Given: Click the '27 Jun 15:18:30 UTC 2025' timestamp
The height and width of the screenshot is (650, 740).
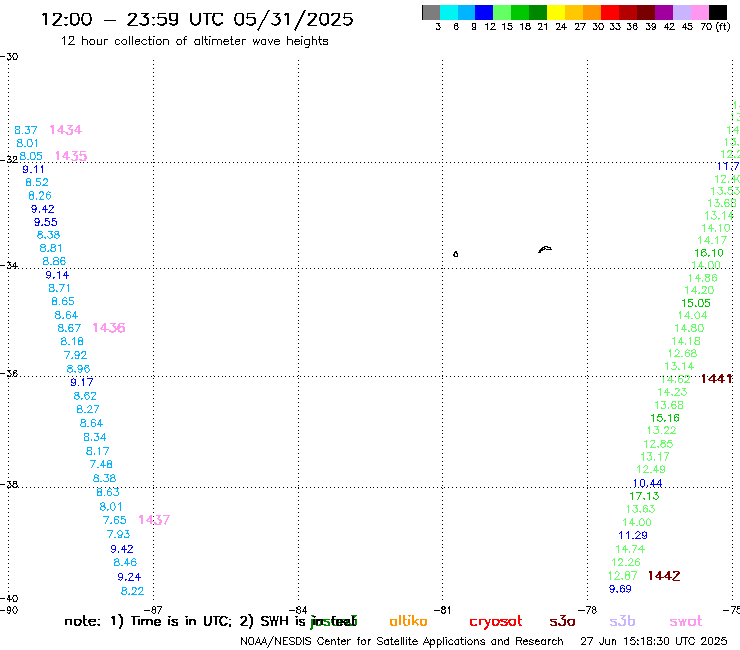Looking at the screenshot, I should tap(654, 641).
